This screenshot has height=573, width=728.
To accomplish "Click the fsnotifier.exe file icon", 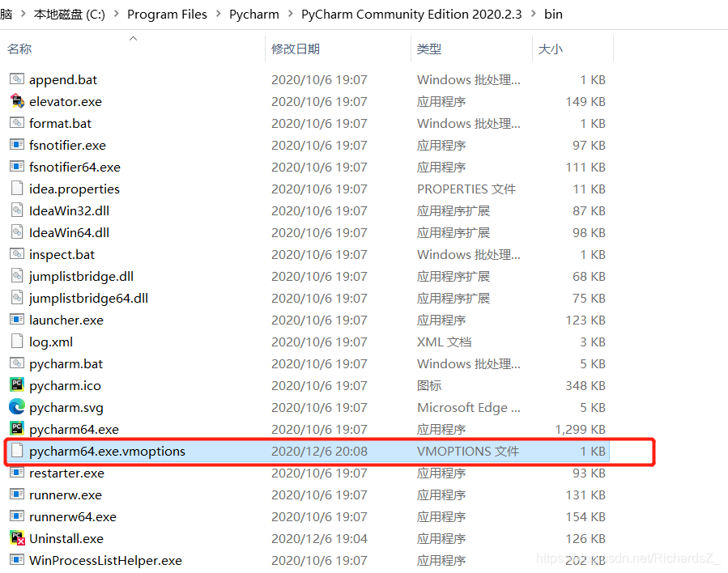I will [x=17, y=144].
